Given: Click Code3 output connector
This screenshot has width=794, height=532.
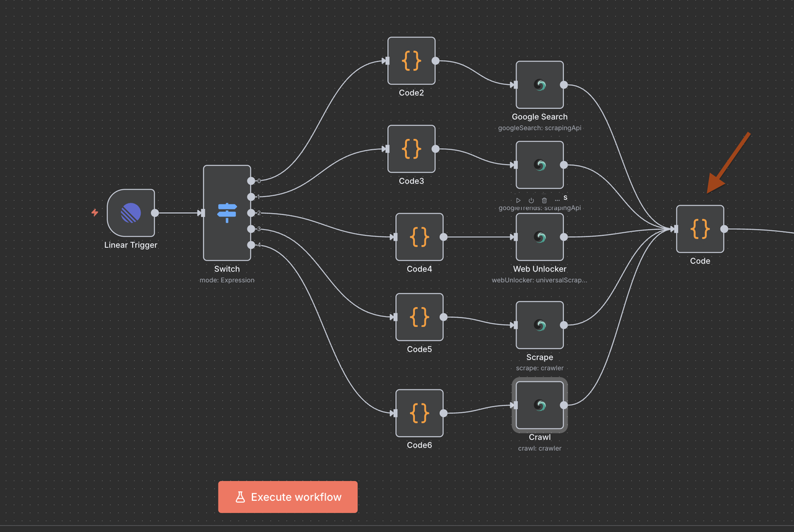Looking at the screenshot, I should (435, 149).
